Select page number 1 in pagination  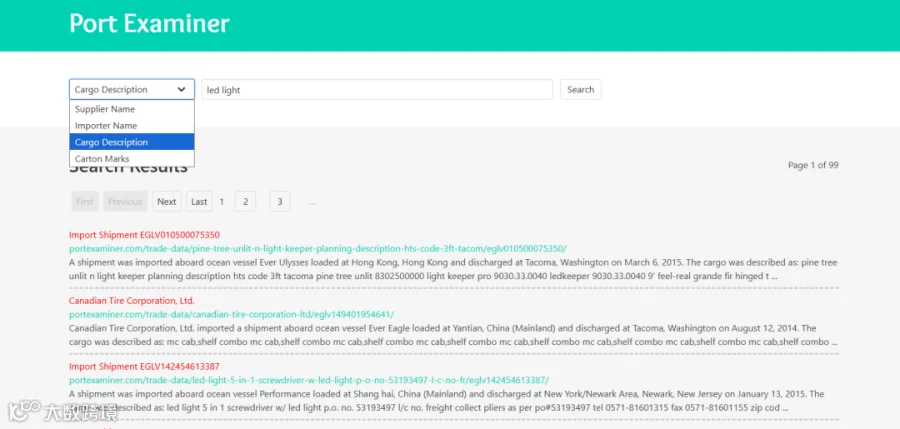coord(222,202)
